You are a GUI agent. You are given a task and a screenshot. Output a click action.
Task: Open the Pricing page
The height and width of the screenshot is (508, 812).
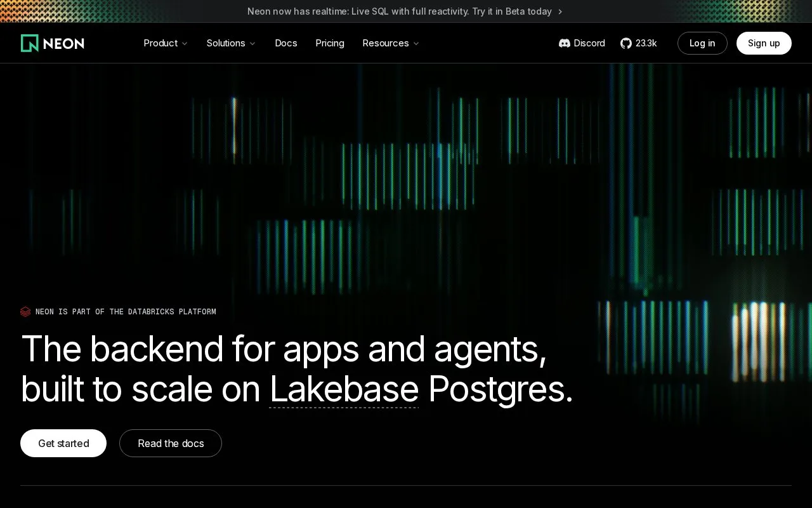click(x=330, y=43)
